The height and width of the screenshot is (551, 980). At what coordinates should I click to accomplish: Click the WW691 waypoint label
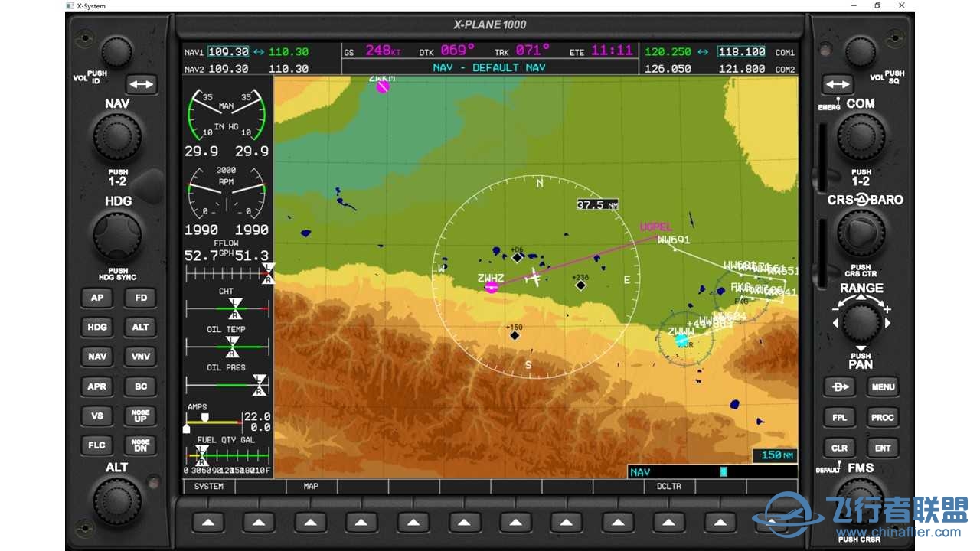click(674, 240)
